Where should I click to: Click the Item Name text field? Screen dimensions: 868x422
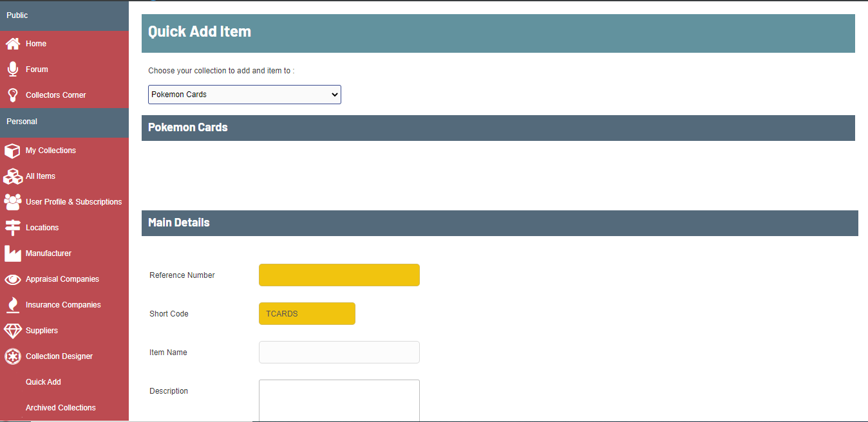click(339, 353)
